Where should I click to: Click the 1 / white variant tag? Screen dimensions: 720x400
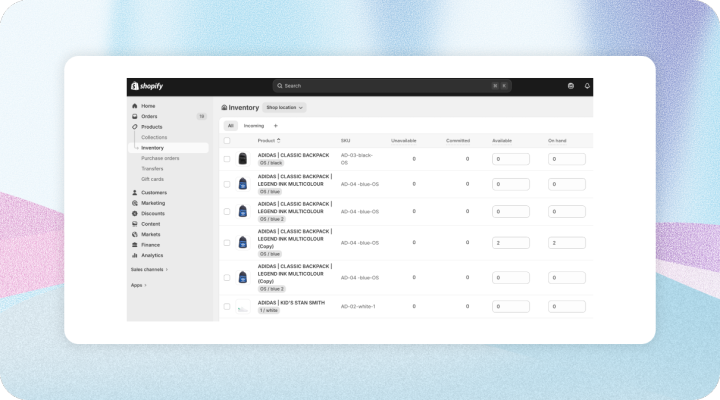269,310
